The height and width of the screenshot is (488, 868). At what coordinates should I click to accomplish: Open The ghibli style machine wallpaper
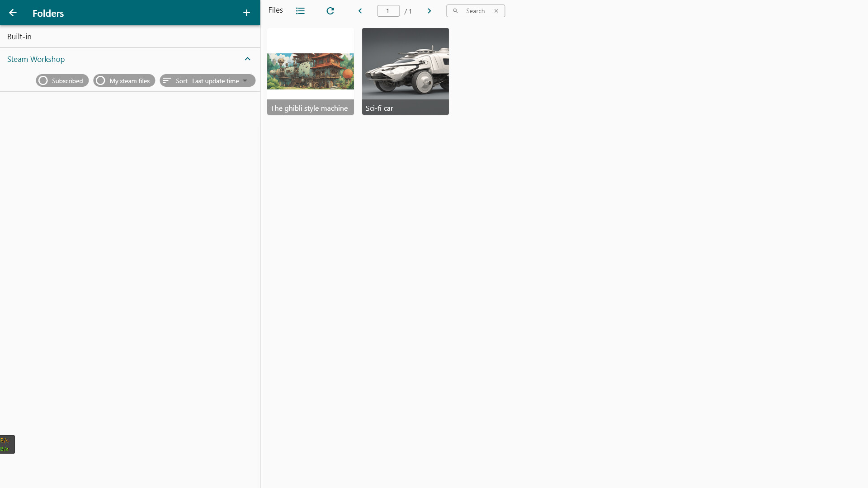click(x=310, y=71)
